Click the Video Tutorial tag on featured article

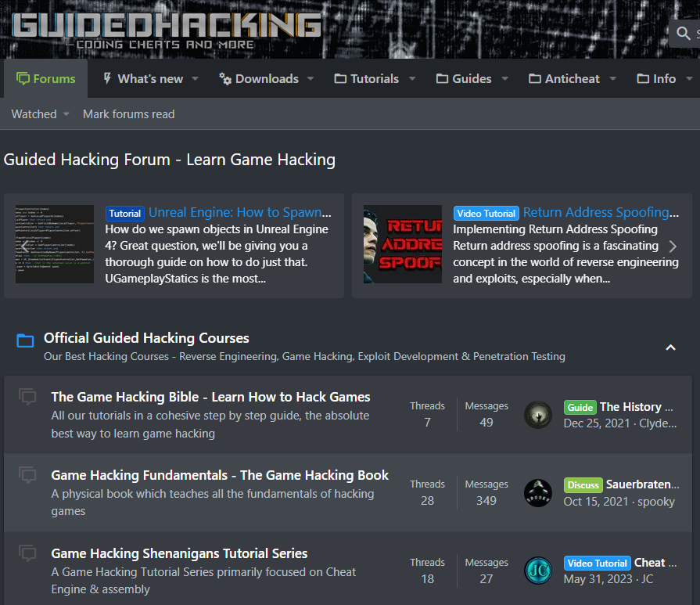486,213
